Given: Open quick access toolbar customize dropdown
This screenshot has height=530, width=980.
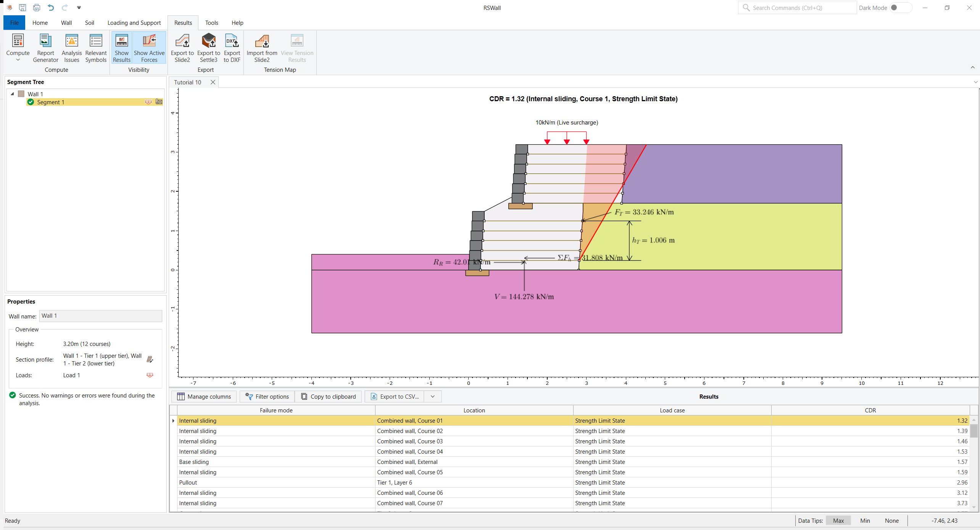Looking at the screenshot, I should point(79,8).
